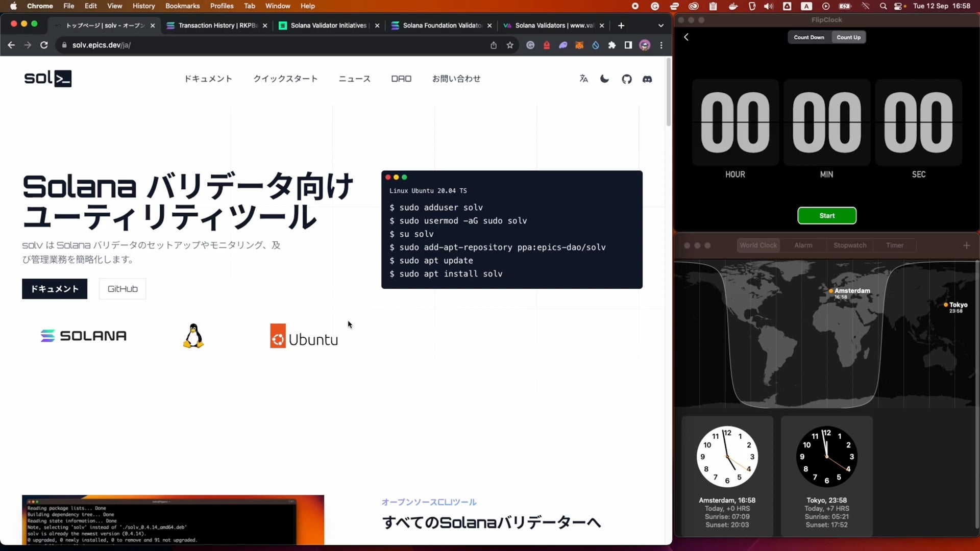Select Count Up mode in FlipClock
The width and height of the screenshot is (980, 551).
(848, 37)
